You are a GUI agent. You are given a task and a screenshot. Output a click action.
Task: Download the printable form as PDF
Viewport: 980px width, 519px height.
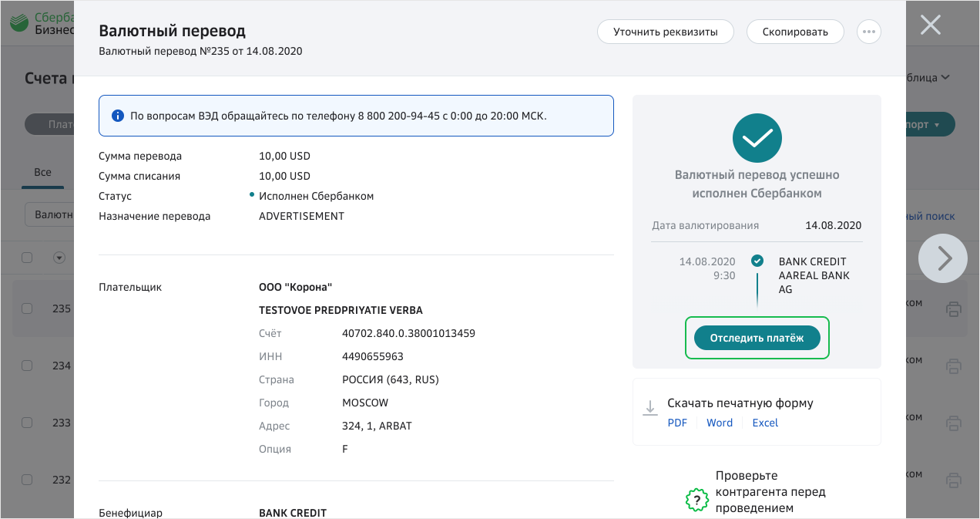pos(677,423)
